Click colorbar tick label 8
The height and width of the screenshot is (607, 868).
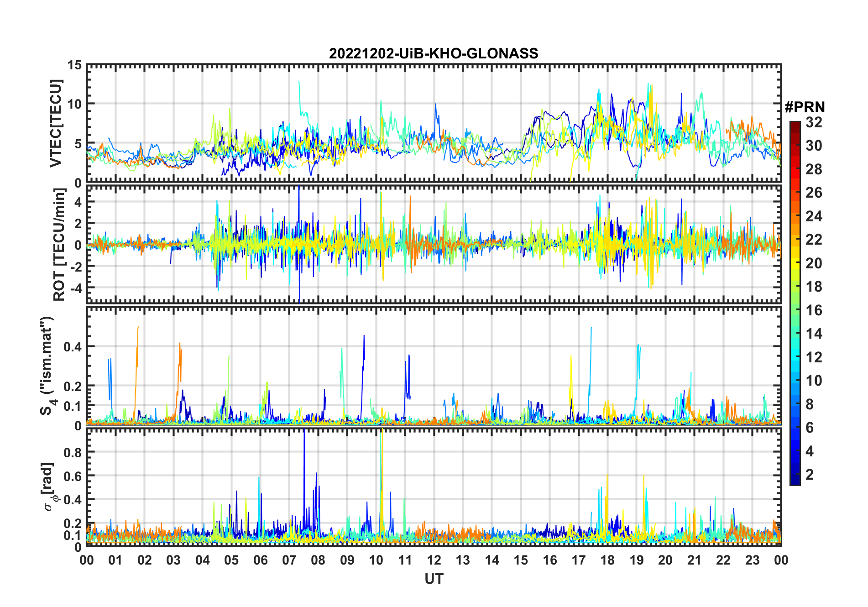click(x=810, y=404)
